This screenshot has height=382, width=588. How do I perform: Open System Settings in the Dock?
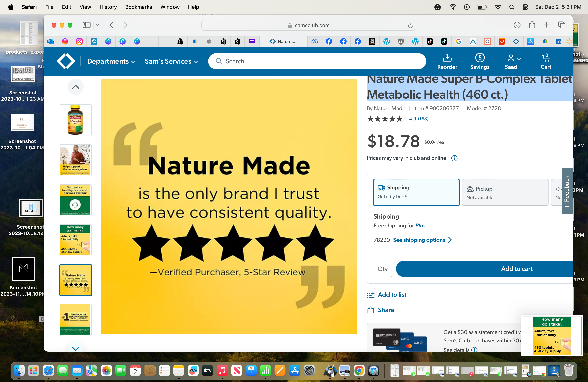309,371
